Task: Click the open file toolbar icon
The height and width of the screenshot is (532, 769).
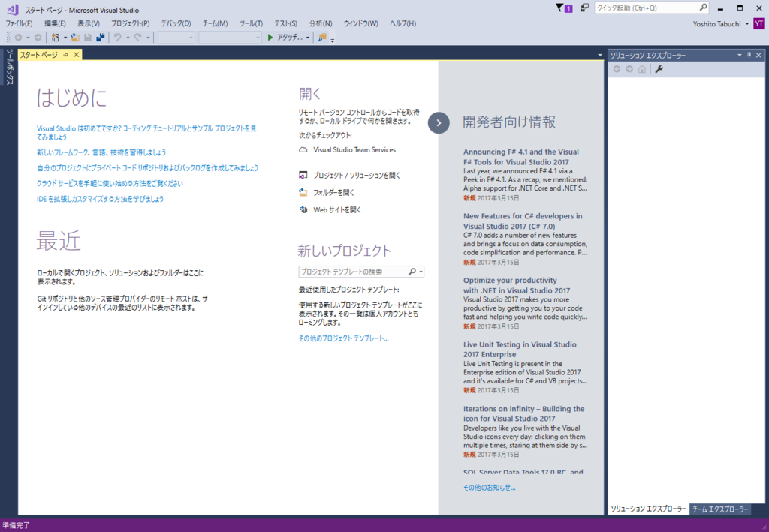Action: pos(75,38)
